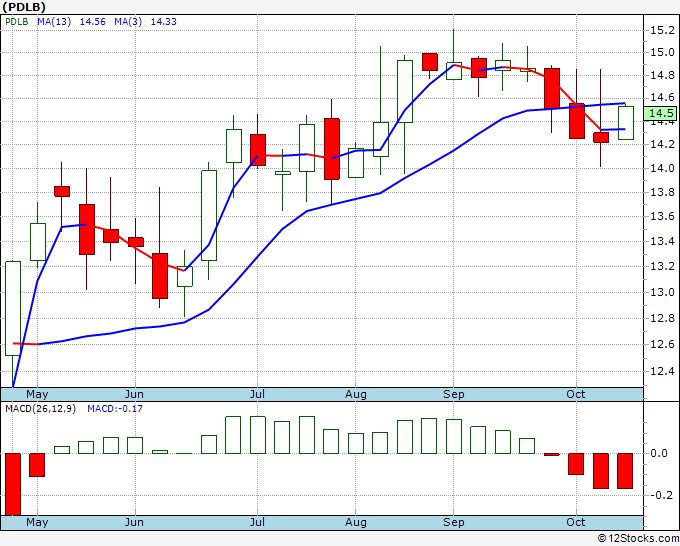Open the ©12Stocks.com credit
The height and width of the screenshot is (546, 680).
coord(638,539)
